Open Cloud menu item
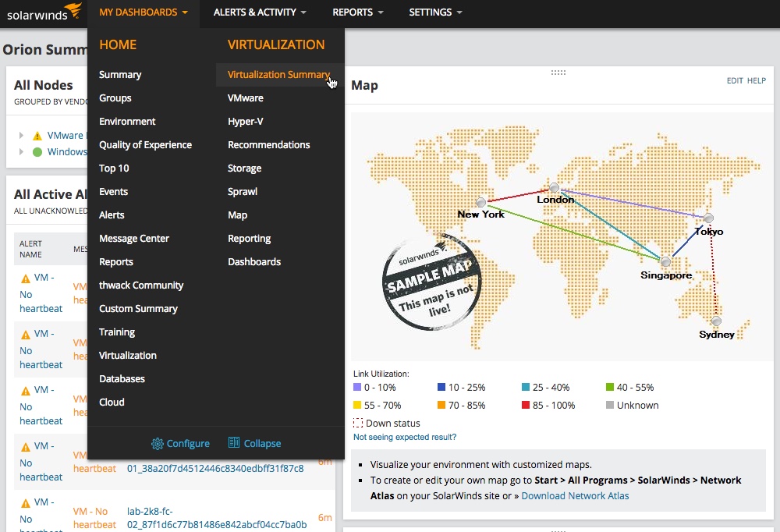Viewport: 780px width, 532px height. pos(112,402)
